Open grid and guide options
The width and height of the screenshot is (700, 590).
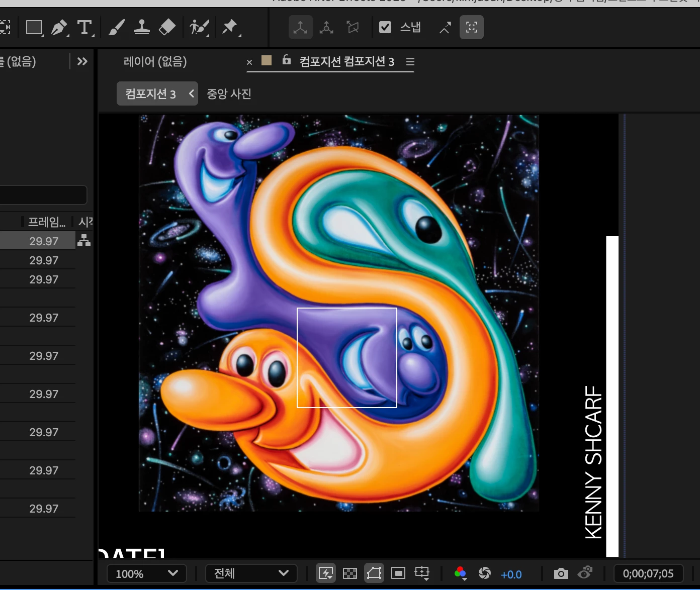[x=422, y=573]
